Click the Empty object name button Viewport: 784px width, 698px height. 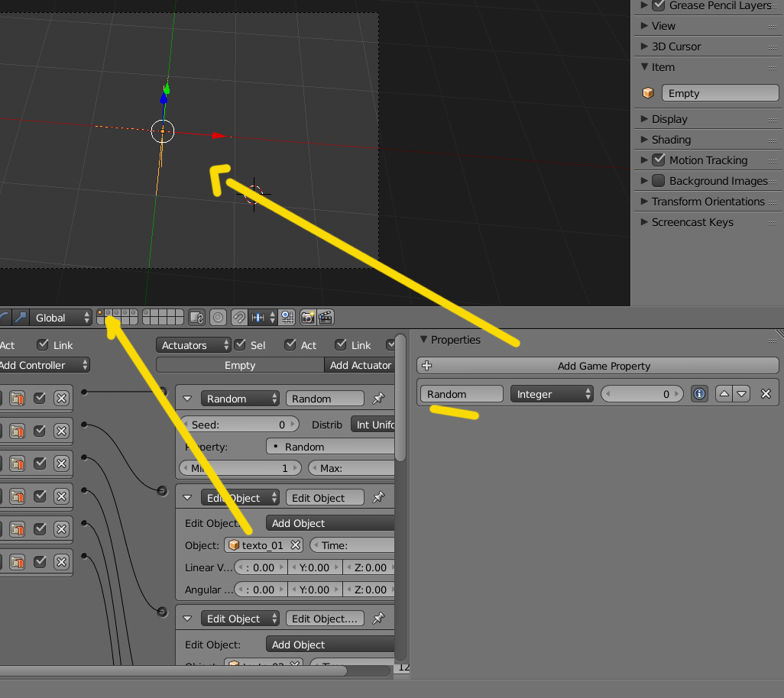(240, 365)
